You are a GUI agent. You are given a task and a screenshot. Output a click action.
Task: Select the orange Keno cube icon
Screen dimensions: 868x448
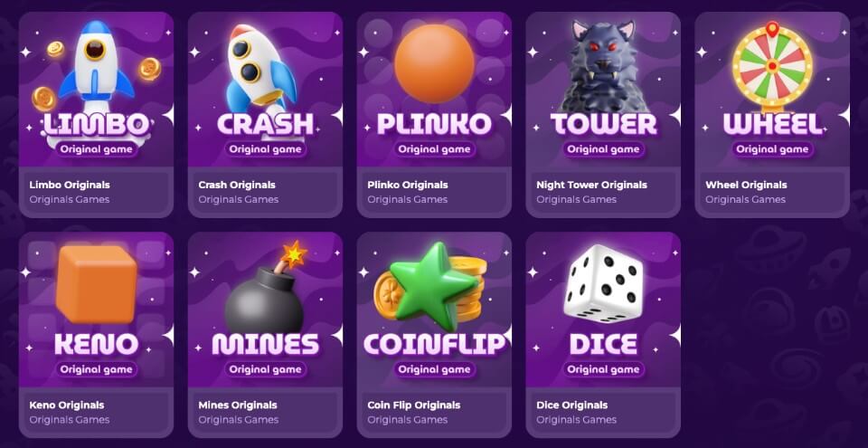tap(97, 284)
